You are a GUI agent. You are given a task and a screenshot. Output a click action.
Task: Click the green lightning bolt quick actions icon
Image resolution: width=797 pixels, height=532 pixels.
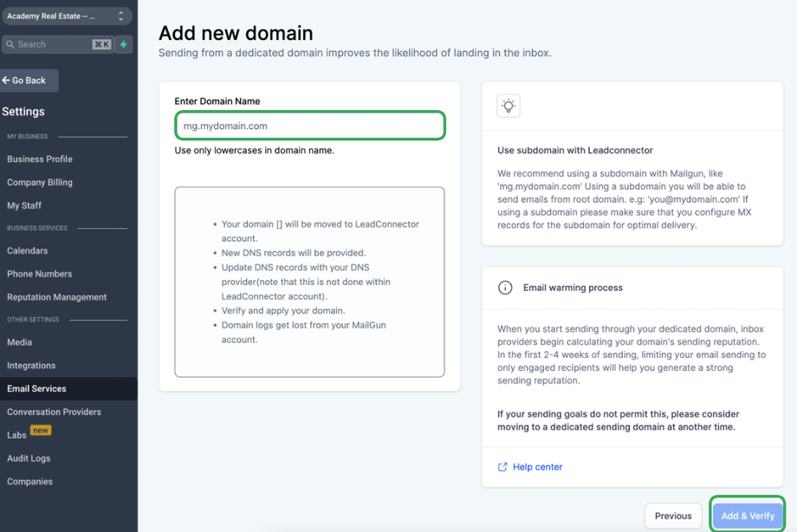[x=124, y=44]
